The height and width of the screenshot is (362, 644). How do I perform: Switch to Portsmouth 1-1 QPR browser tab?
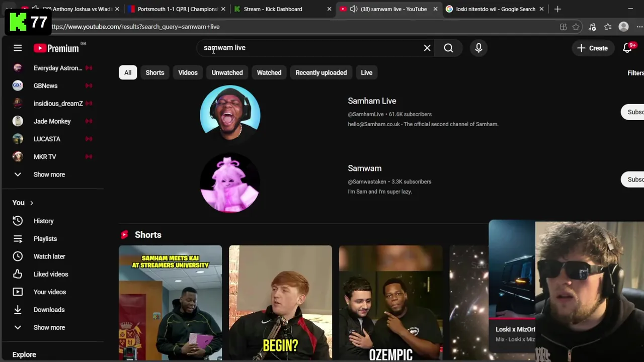177,9
